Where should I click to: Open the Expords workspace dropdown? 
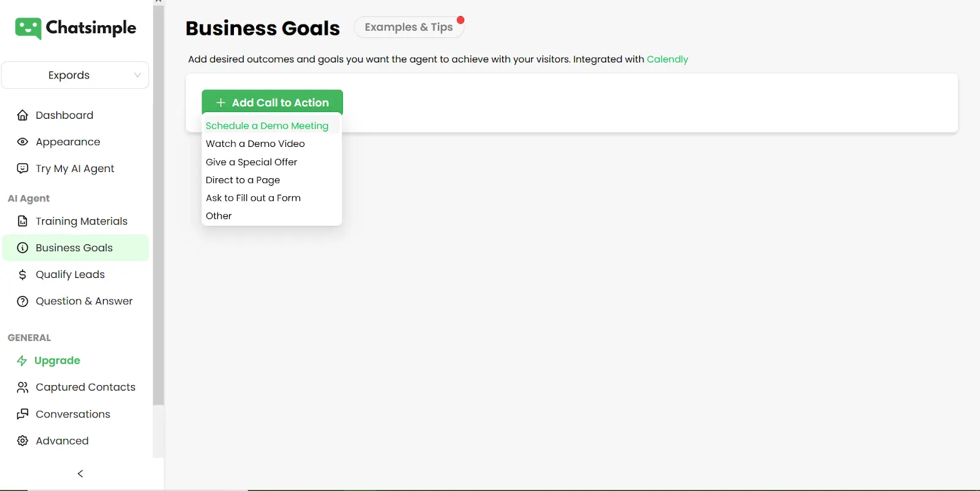[x=75, y=75]
